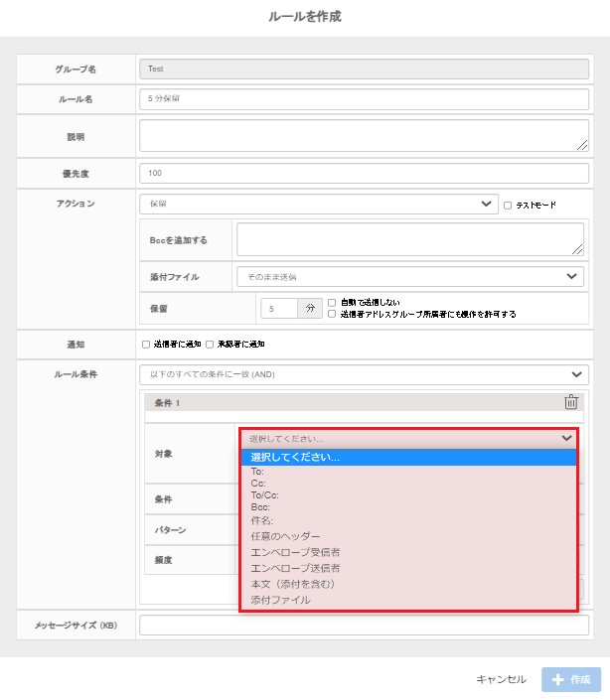The width and height of the screenshot is (610, 700).
Task: Check 自動で送信しない option
Action: [x=332, y=303]
